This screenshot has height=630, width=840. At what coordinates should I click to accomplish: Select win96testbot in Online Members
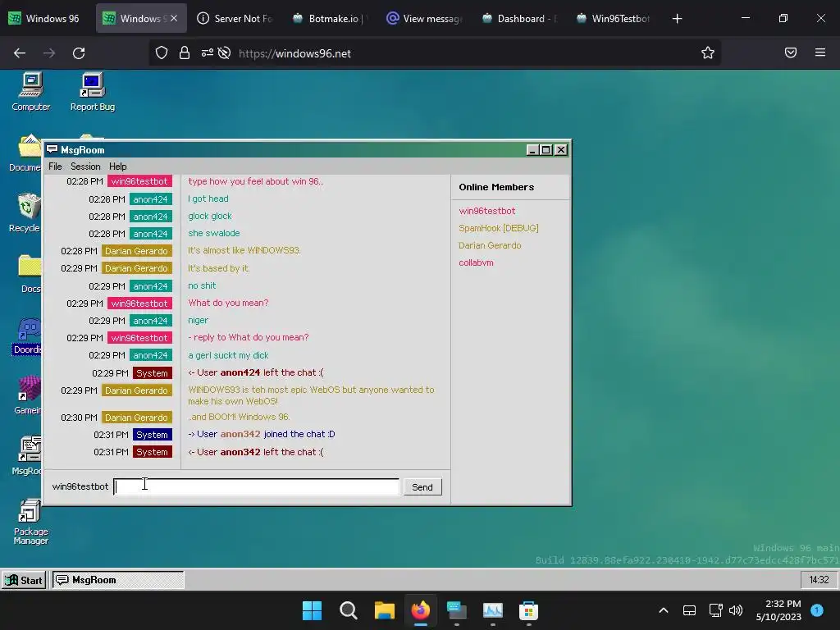(x=487, y=211)
